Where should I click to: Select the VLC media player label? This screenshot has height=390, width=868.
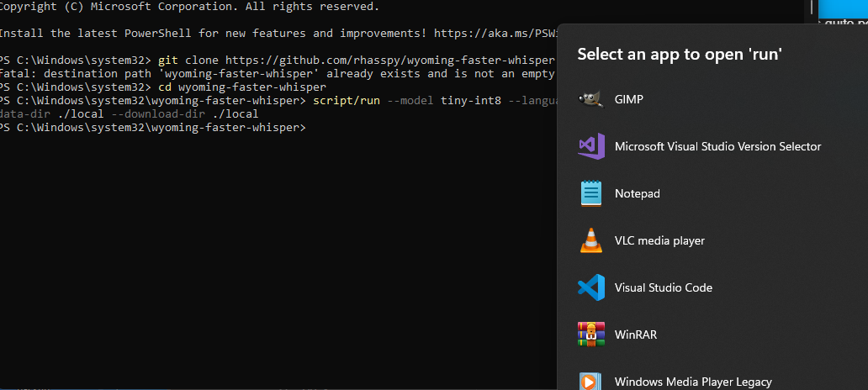click(x=659, y=240)
